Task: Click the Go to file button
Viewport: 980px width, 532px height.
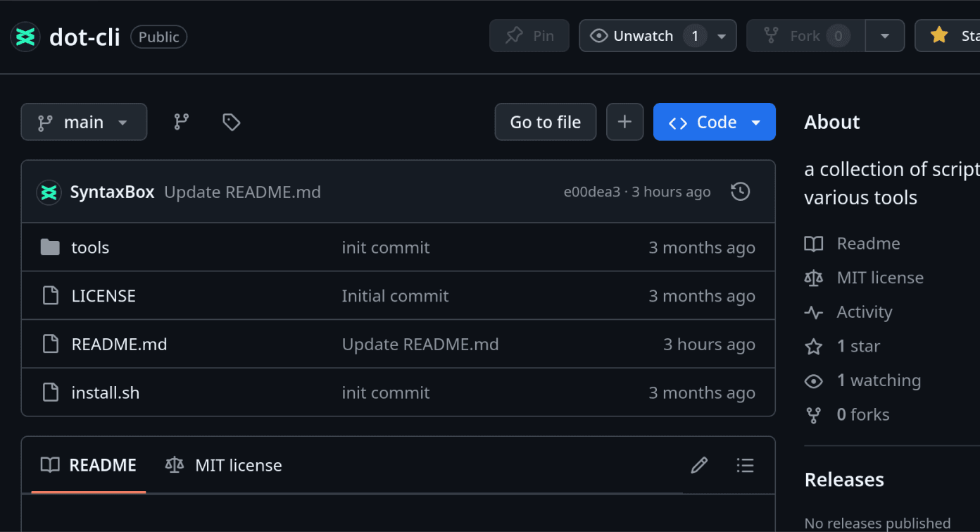Action: tap(545, 122)
